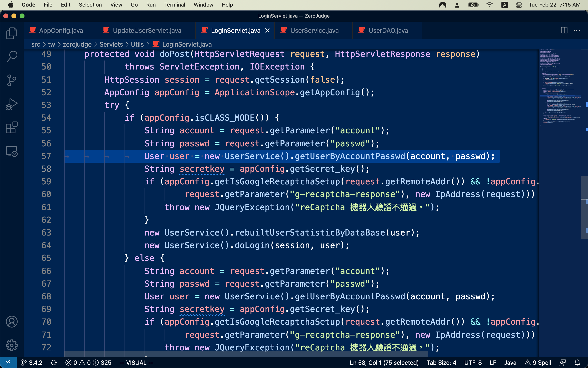Change end of line sequence LF
Viewport: 588px width, 368px height.
click(493, 363)
